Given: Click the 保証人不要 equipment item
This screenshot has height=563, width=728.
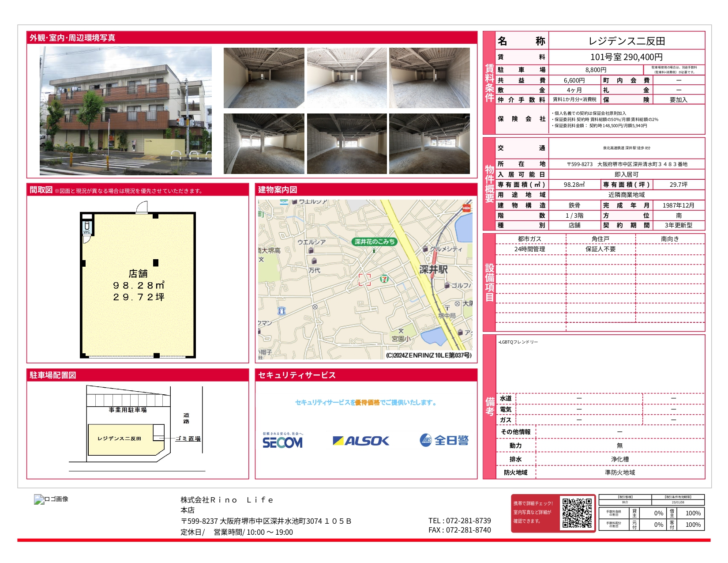Looking at the screenshot, I should point(600,249).
